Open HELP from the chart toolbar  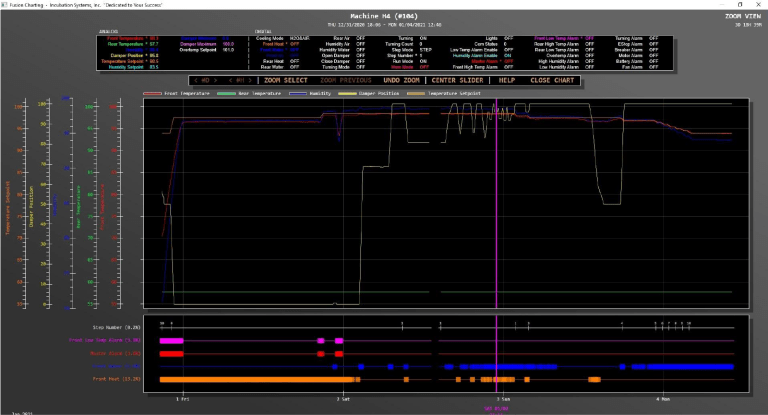tap(507, 80)
